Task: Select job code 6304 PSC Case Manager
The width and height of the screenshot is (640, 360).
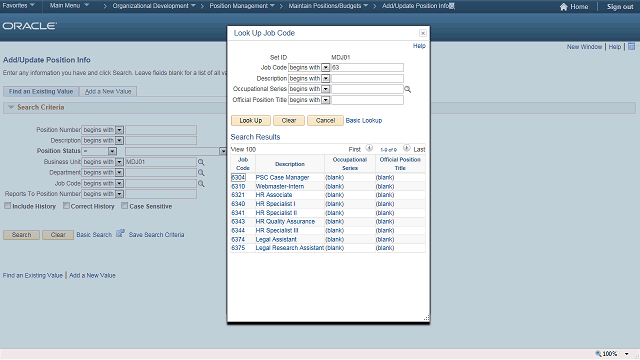Action: (238, 178)
